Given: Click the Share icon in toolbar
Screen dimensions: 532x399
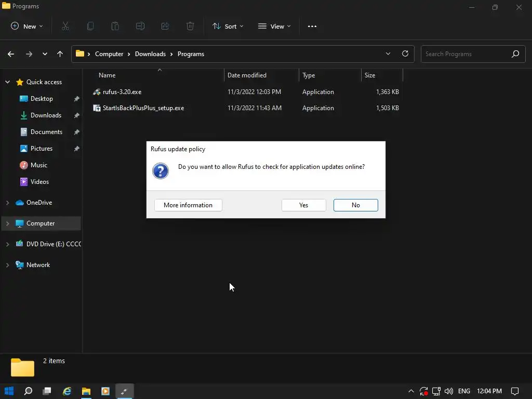Looking at the screenshot, I should click(x=165, y=26).
